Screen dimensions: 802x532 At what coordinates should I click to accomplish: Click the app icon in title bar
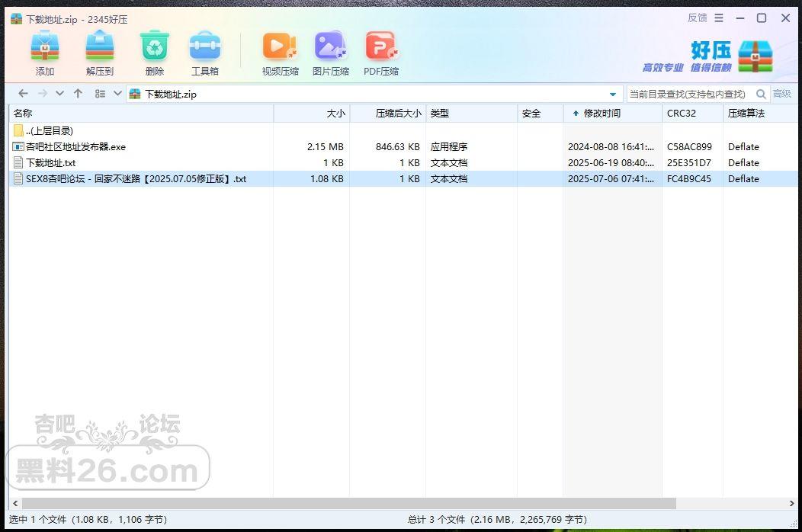16,19
